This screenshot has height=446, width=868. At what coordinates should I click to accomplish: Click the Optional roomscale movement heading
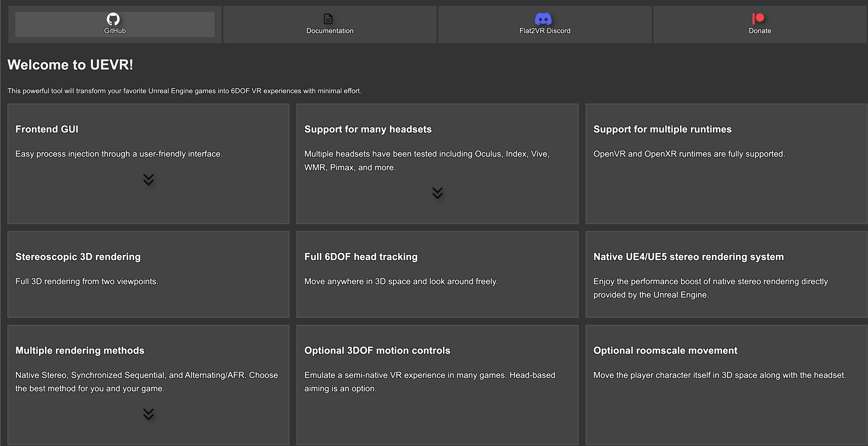pos(665,351)
